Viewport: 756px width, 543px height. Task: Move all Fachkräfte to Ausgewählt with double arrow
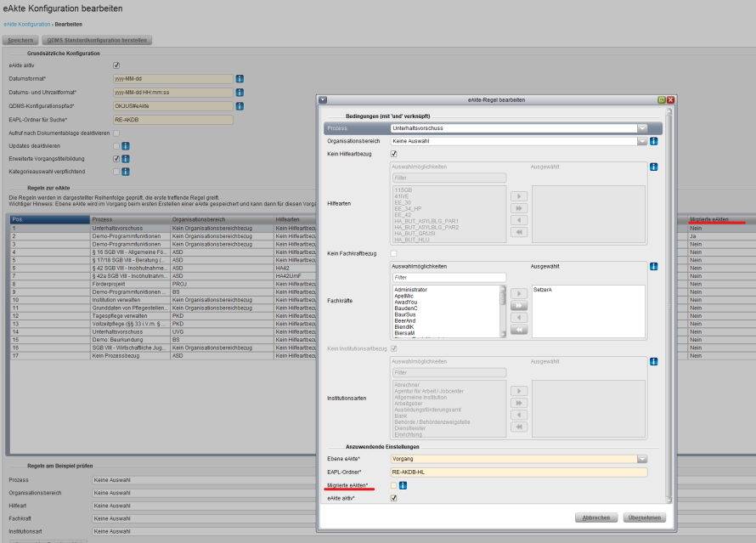point(519,306)
